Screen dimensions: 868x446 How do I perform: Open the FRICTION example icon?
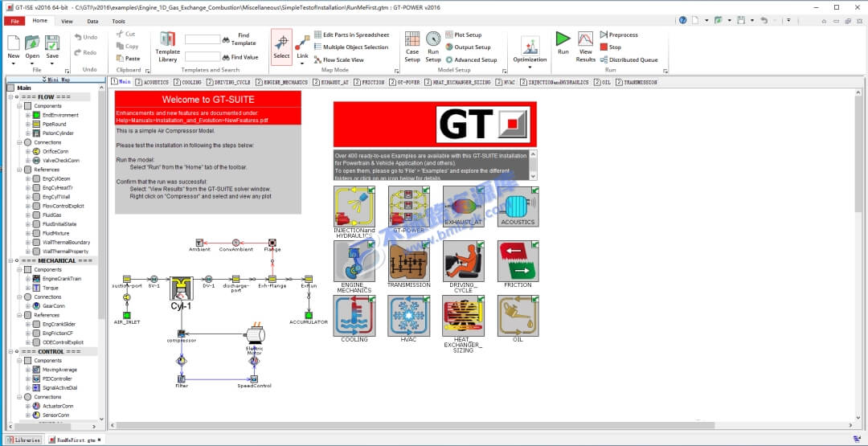click(x=518, y=260)
